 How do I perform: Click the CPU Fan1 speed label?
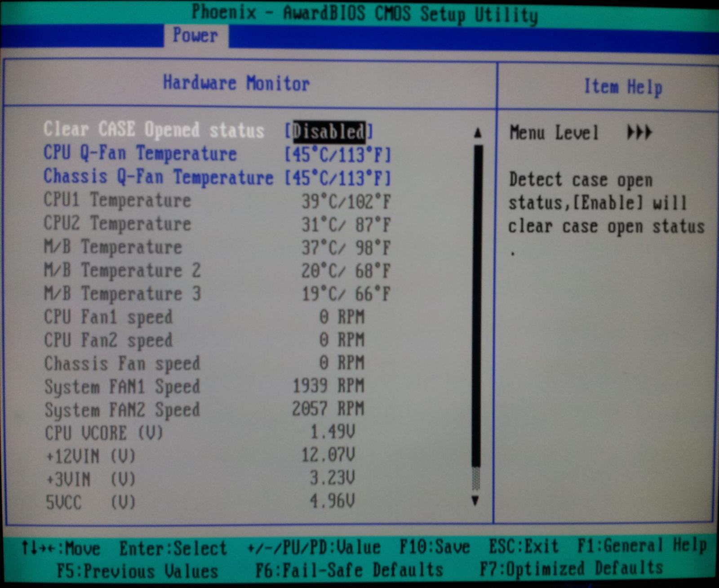108,317
